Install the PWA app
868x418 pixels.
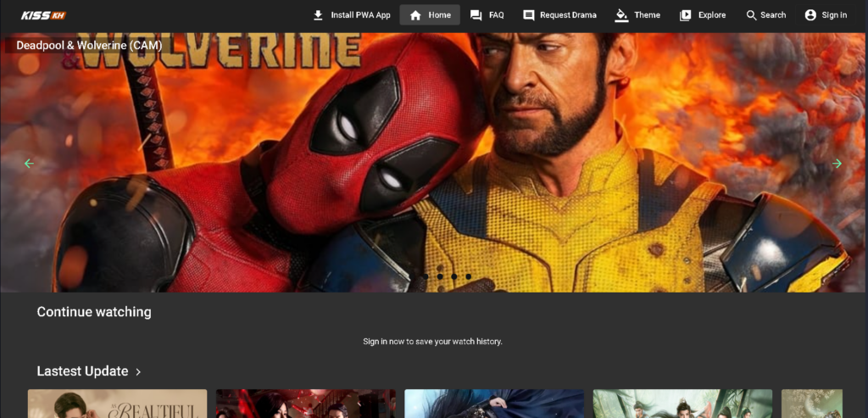(352, 15)
